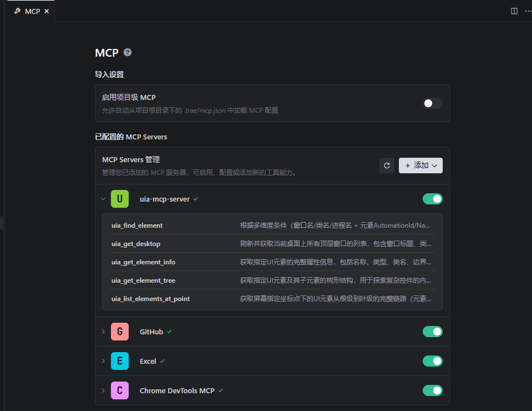This screenshot has height=411, width=532.
Task: Click GitHub green checkmark status
Action: pos(169,332)
